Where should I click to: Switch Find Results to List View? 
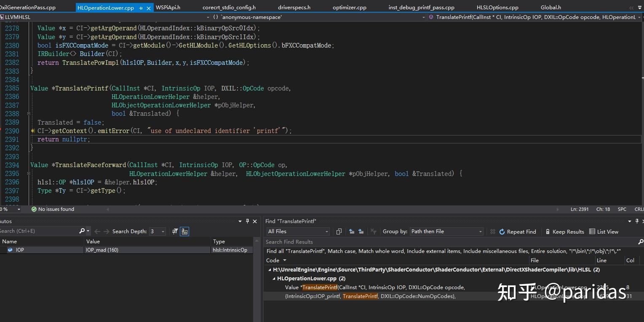tap(604, 232)
